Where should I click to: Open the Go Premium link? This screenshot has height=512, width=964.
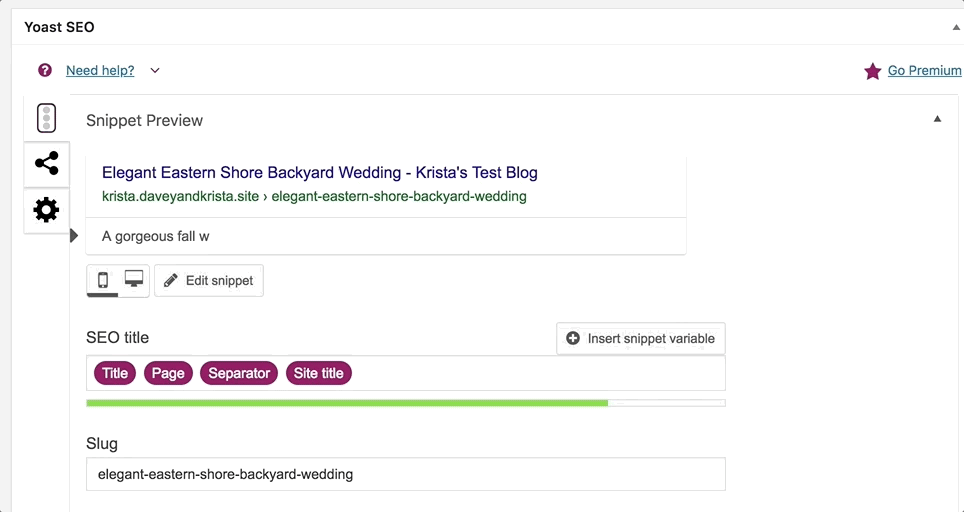click(x=925, y=71)
